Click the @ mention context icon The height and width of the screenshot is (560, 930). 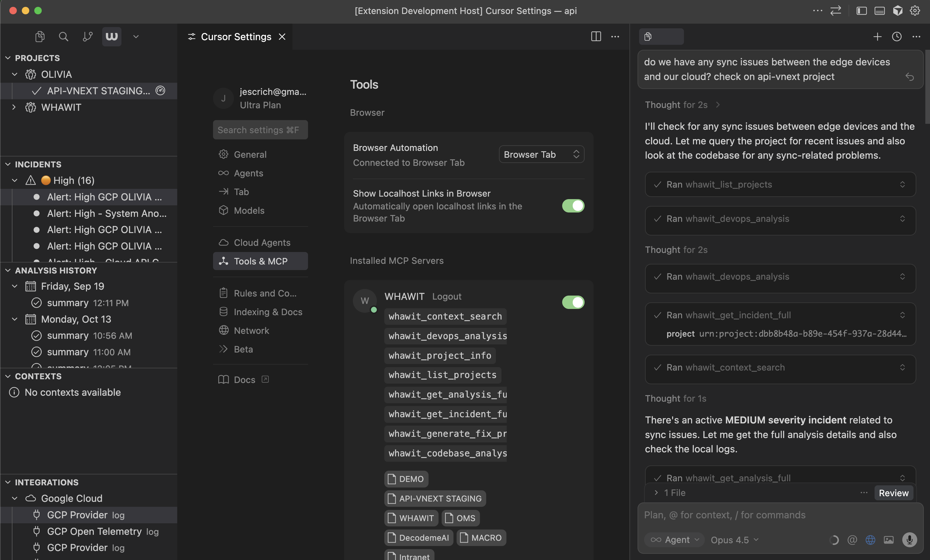point(852,540)
